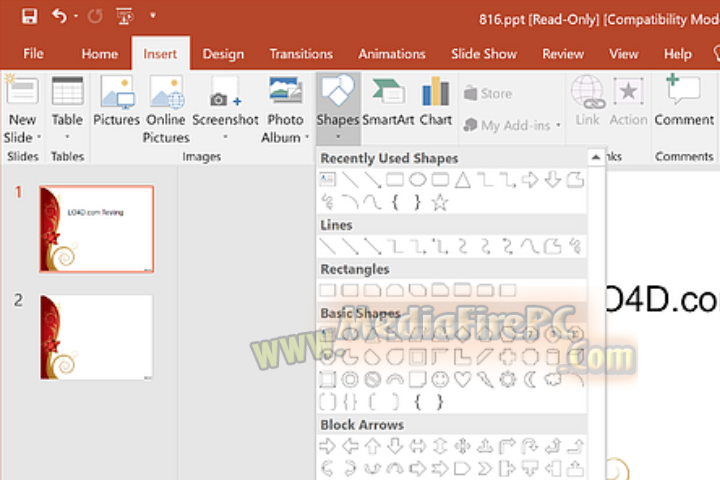Select the Review tab
The image size is (720, 480).
[x=563, y=54]
